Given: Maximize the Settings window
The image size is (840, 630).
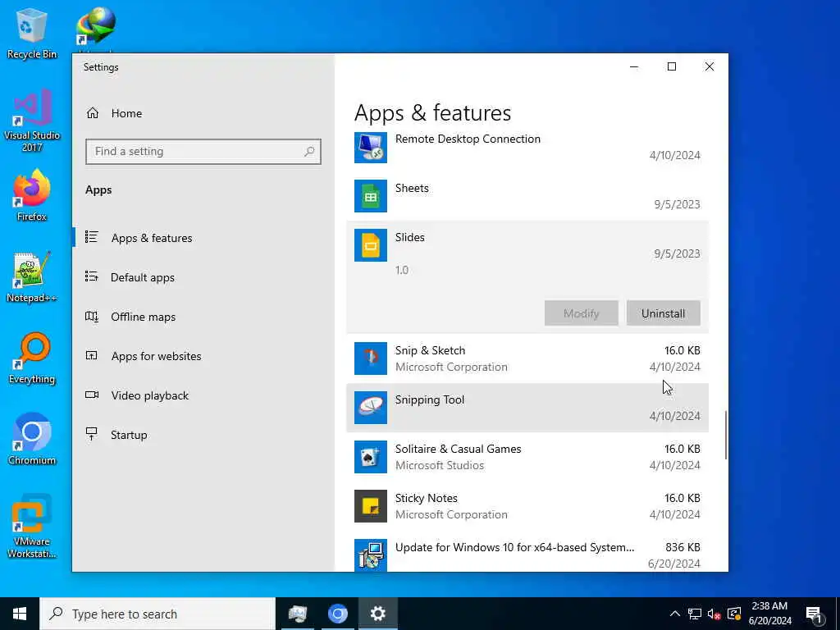Looking at the screenshot, I should pos(671,67).
